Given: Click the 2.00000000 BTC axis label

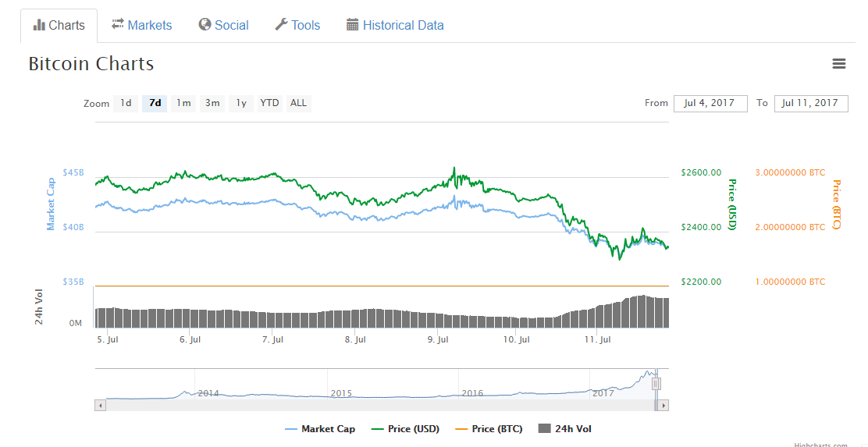Looking at the screenshot, I should (x=790, y=227).
